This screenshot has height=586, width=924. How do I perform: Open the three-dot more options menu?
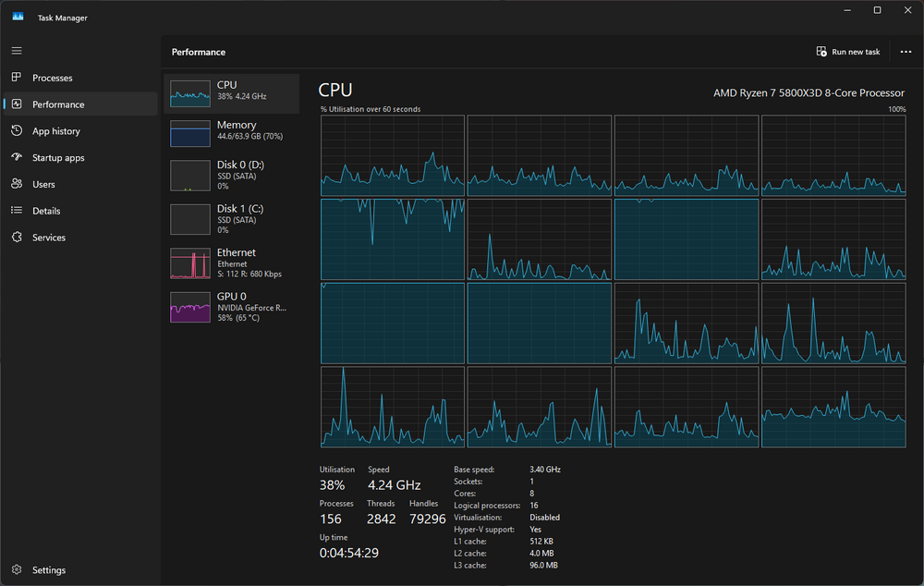pos(906,52)
